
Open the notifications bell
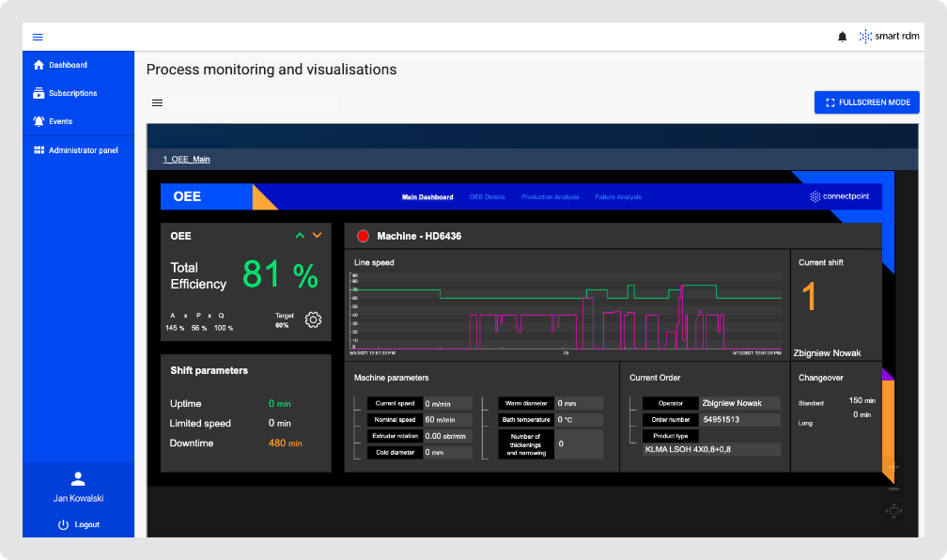coord(842,37)
